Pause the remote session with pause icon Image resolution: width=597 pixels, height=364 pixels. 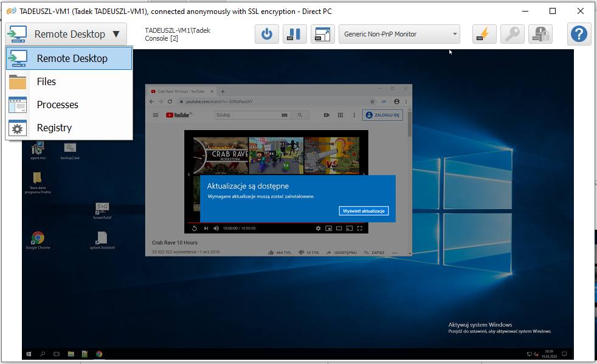(x=294, y=34)
